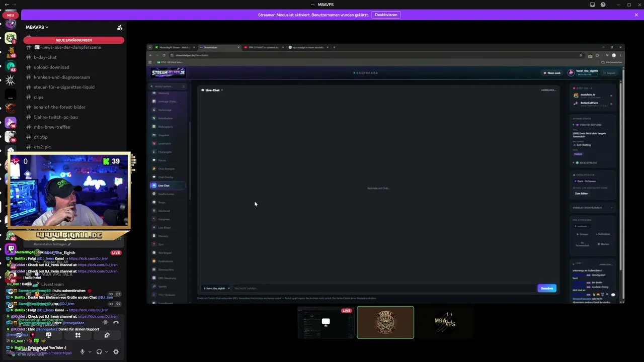Screen dimensions: 644x362
Task: Bookmark the page with the star icon
Action: [581, 55]
